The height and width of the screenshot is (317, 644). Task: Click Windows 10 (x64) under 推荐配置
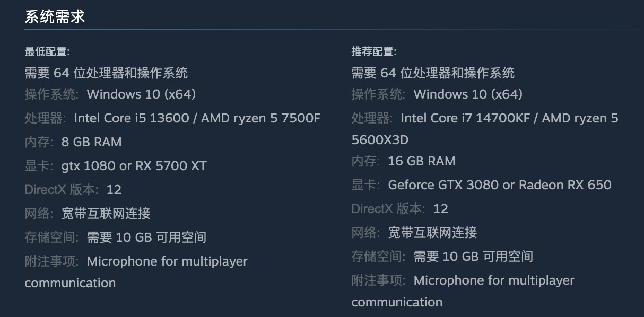[x=468, y=94]
